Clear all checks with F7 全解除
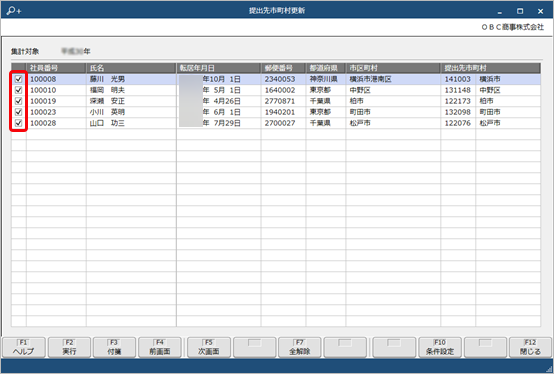This screenshot has width=554, height=374. (x=300, y=348)
